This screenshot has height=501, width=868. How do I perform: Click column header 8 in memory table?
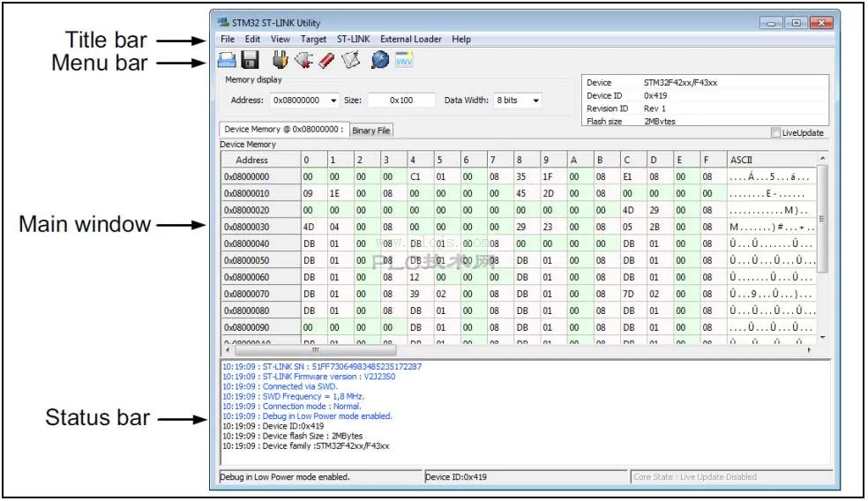(527, 160)
